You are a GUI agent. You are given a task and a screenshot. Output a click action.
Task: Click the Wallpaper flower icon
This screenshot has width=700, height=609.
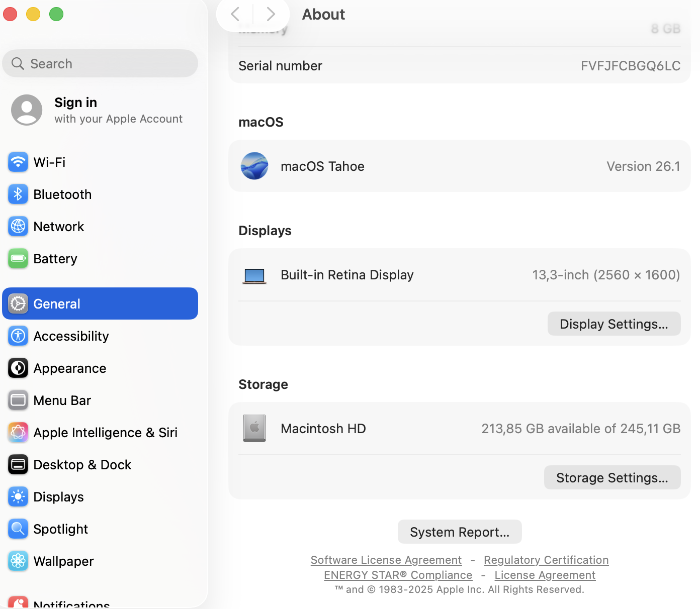tap(18, 561)
